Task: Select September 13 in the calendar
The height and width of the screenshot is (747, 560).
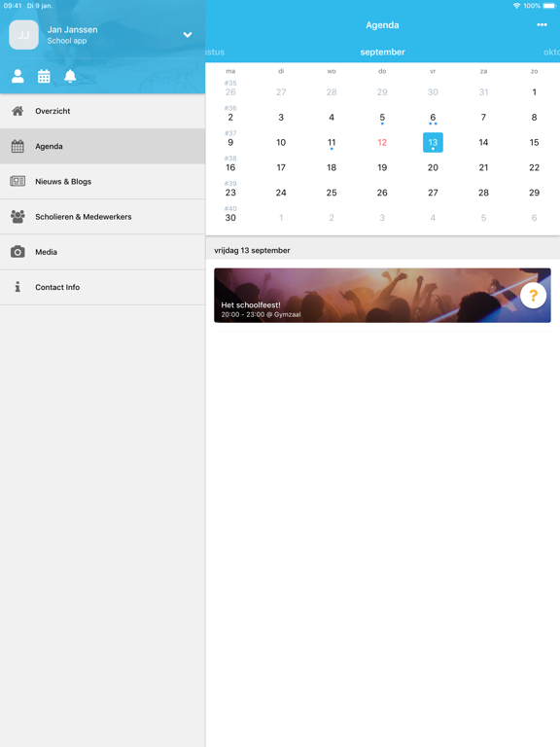Action: coord(433,142)
